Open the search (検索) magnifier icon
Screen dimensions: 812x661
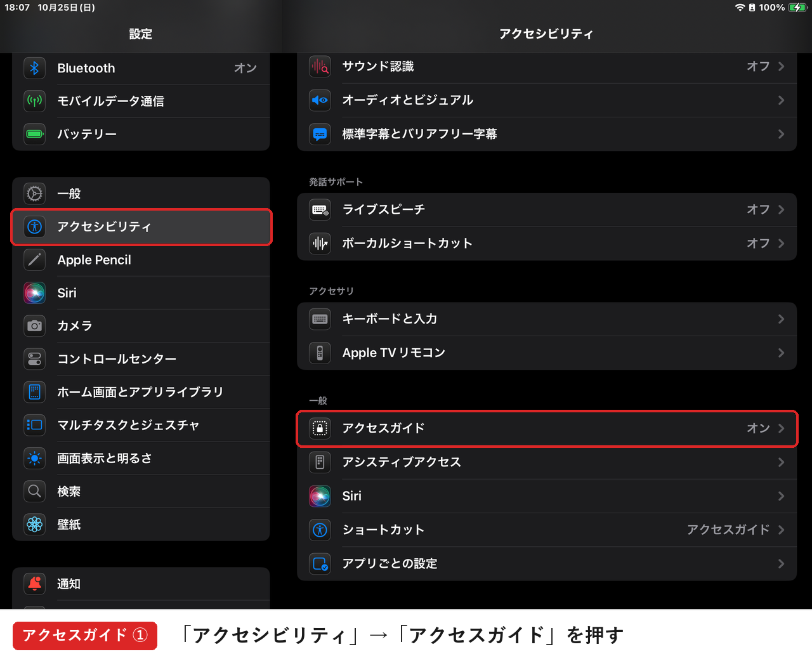[x=35, y=491]
